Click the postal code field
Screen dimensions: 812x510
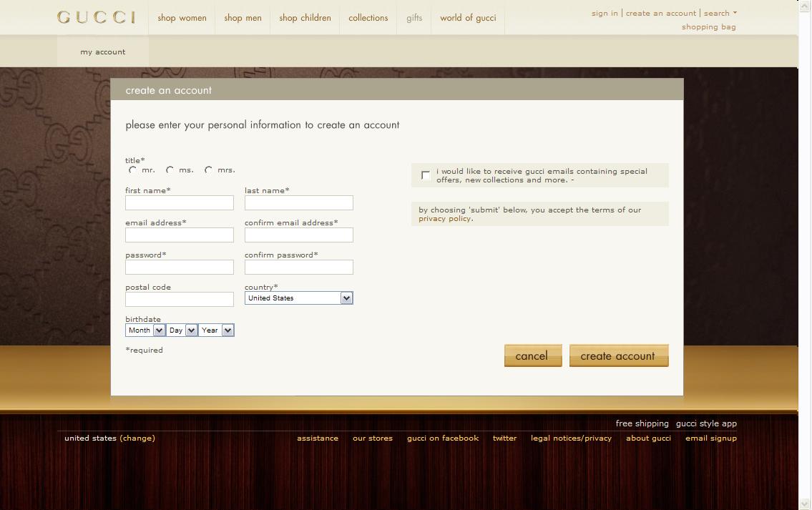(x=179, y=299)
